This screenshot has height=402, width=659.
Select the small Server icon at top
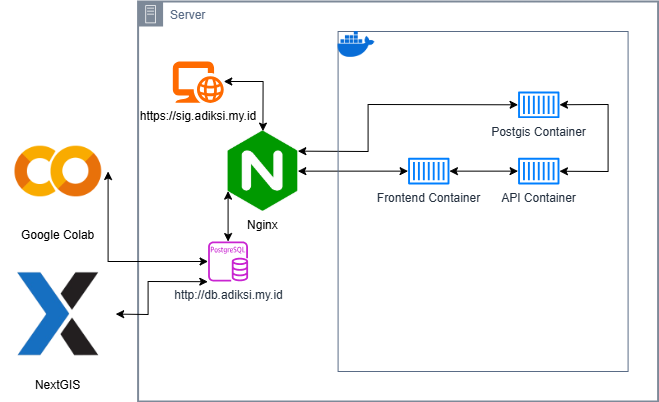(151, 14)
